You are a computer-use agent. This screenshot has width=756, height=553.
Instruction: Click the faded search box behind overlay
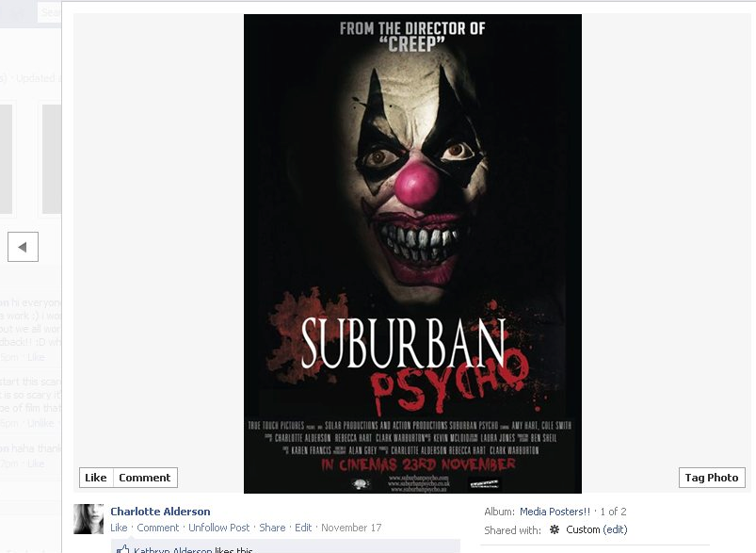pyautogui.click(x=50, y=12)
